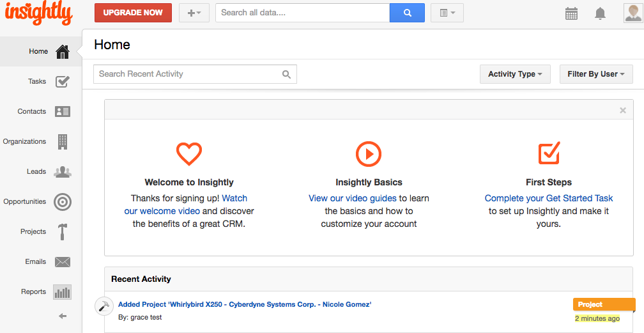Focus the Search Recent Activity field
Image resolution: width=644 pixels, height=333 pixels.
pyautogui.click(x=195, y=74)
